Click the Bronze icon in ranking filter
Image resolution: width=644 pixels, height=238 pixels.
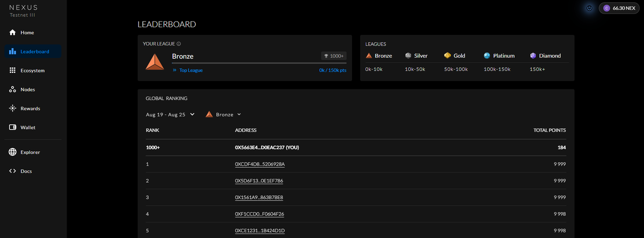tap(209, 114)
